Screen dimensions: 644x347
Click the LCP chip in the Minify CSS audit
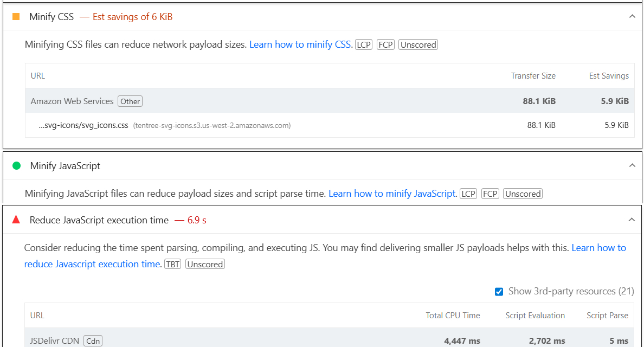[x=363, y=44]
